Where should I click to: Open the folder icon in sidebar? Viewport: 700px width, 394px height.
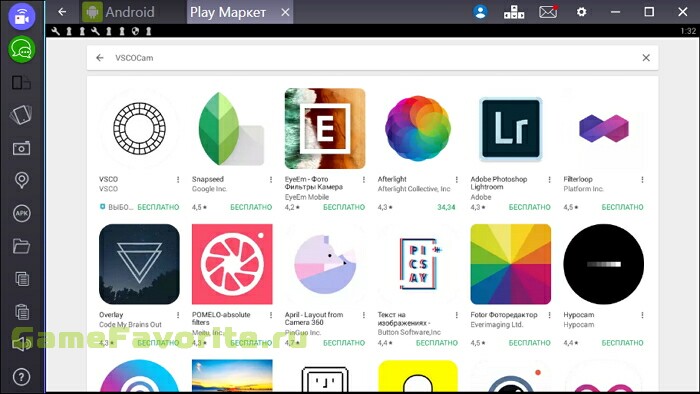[x=21, y=246]
